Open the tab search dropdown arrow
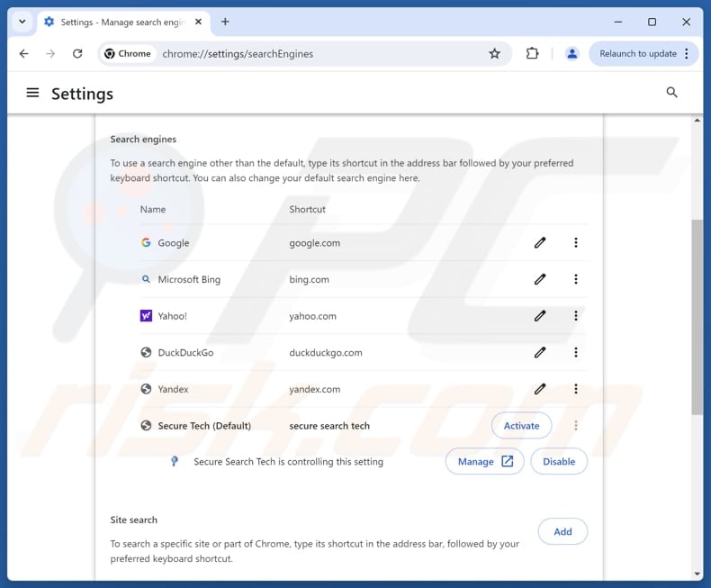711x588 pixels. click(x=22, y=22)
